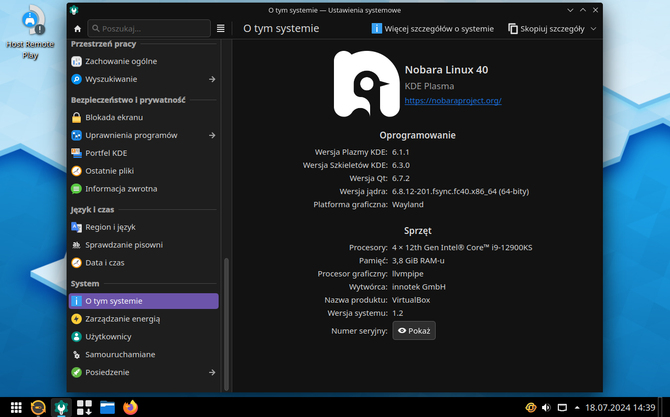The width and height of the screenshot is (670, 417).
Task: Open the package manager taskbar icon
Action: (84, 408)
